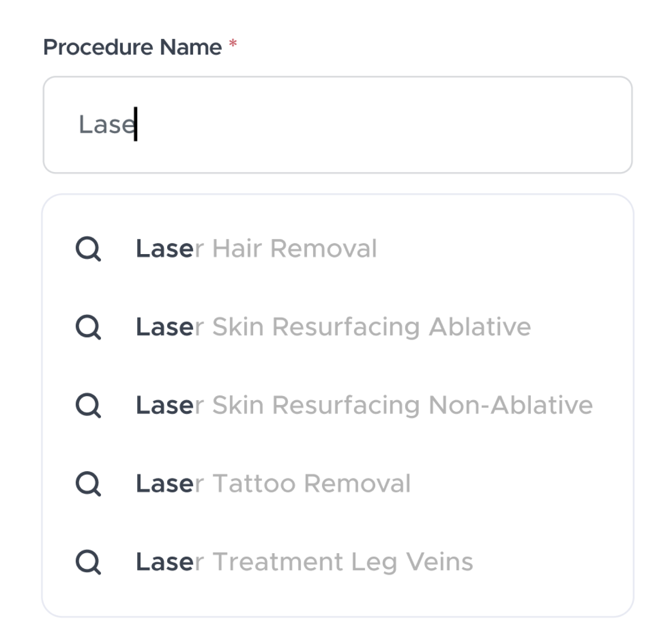Click search icon next to Laser Skin Resurfacing Ablative

point(88,327)
